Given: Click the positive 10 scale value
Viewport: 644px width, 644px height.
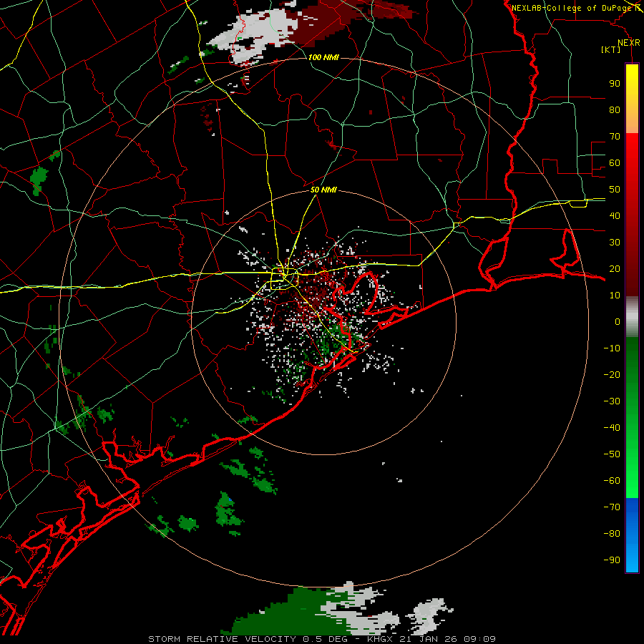Looking at the screenshot, I should (x=615, y=296).
